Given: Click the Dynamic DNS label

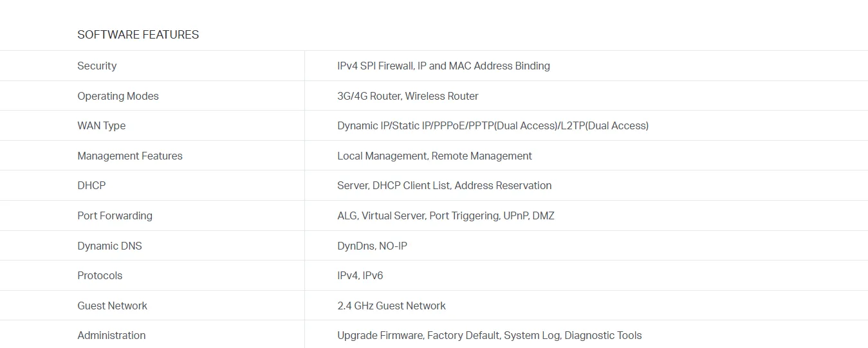Looking at the screenshot, I should point(109,246).
